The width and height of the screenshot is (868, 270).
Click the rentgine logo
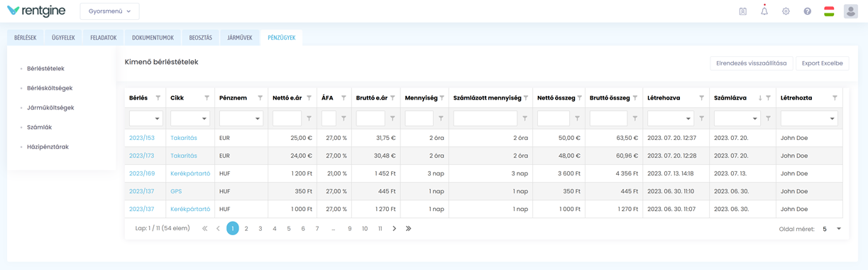point(35,11)
